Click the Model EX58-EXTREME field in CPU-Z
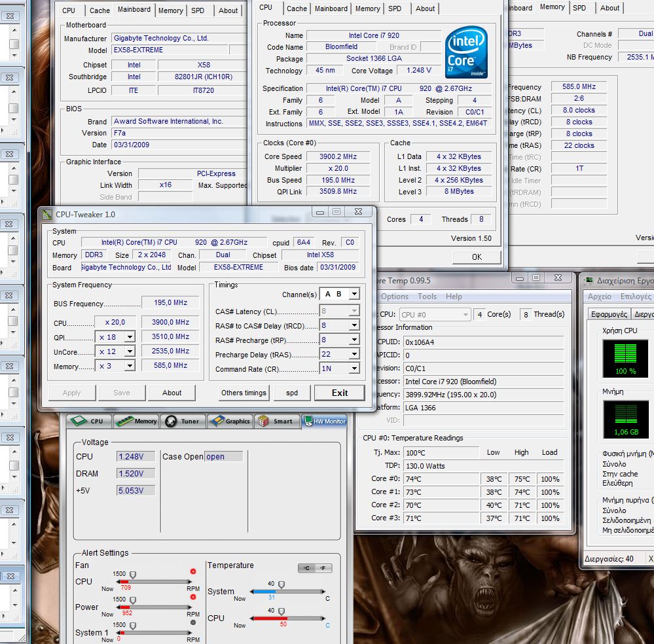 tap(170, 50)
